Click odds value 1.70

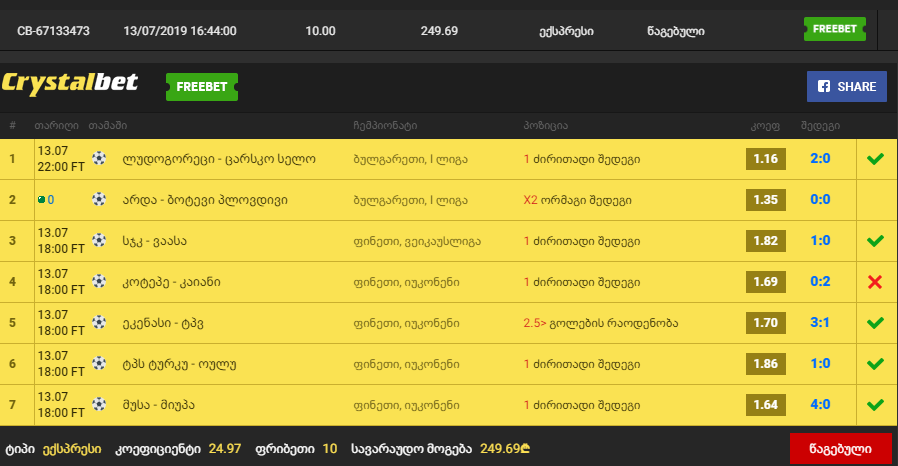(766, 323)
